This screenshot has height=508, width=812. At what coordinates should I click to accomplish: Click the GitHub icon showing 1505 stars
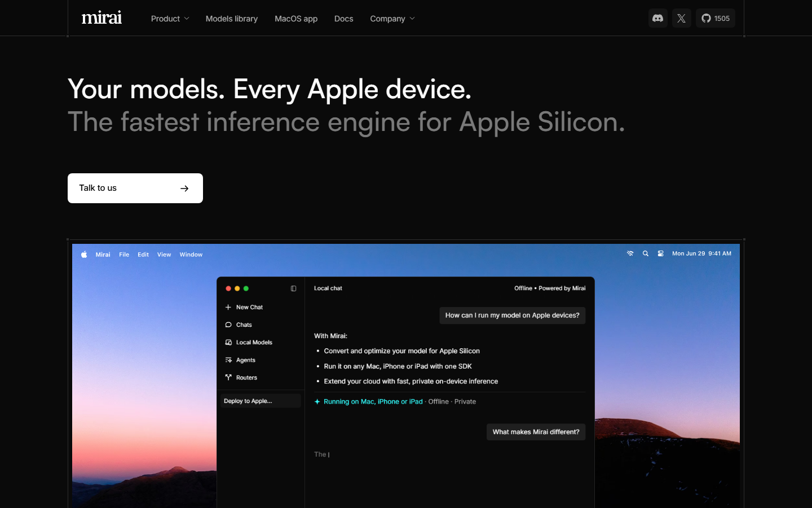tap(715, 18)
